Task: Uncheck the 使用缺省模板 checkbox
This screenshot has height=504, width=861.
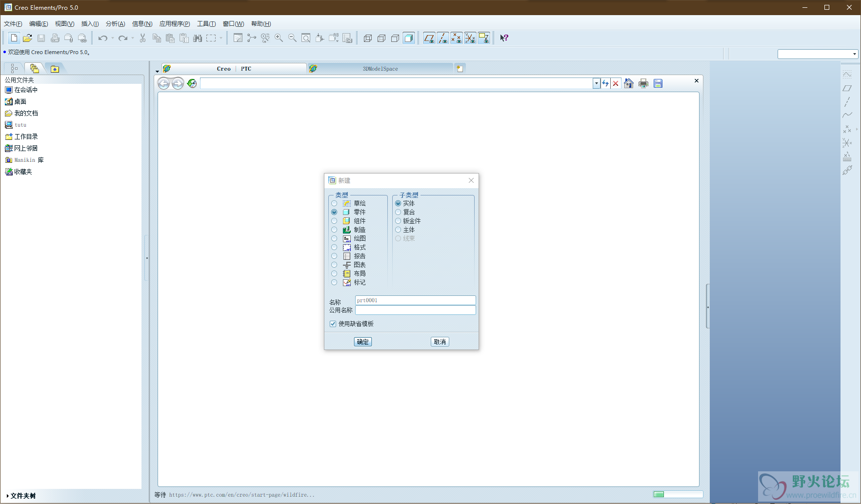Action: pos(333,324)
